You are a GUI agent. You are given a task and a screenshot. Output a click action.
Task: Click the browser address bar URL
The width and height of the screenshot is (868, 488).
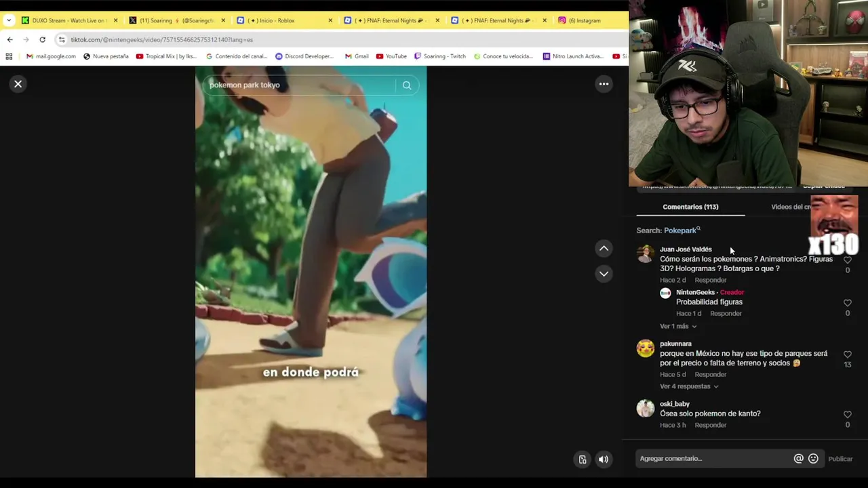pos(161,39)
